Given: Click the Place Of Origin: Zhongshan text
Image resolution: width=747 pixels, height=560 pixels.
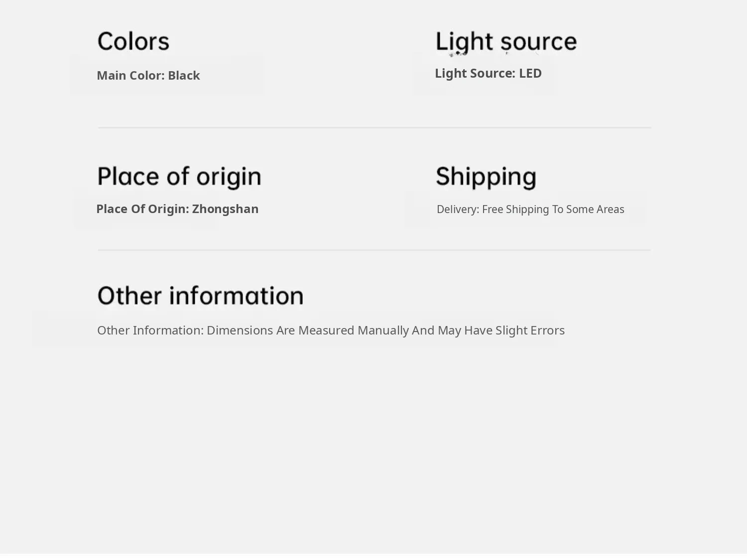Looking at the screenshot, I should click(x=177, y=209).
